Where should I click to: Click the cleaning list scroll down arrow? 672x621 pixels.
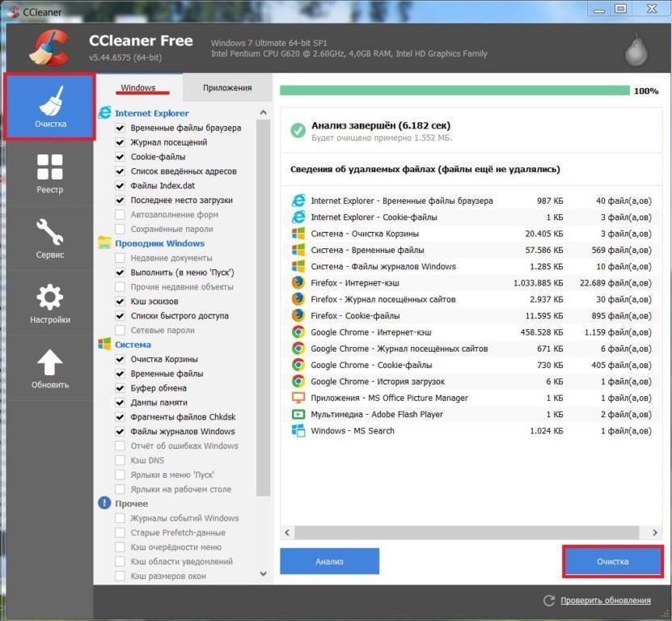point(263,573)
